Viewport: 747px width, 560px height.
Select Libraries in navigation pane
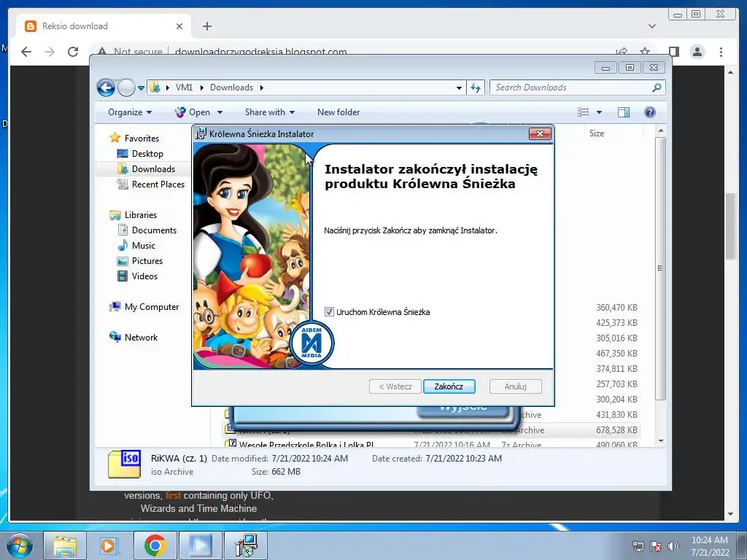141,215
